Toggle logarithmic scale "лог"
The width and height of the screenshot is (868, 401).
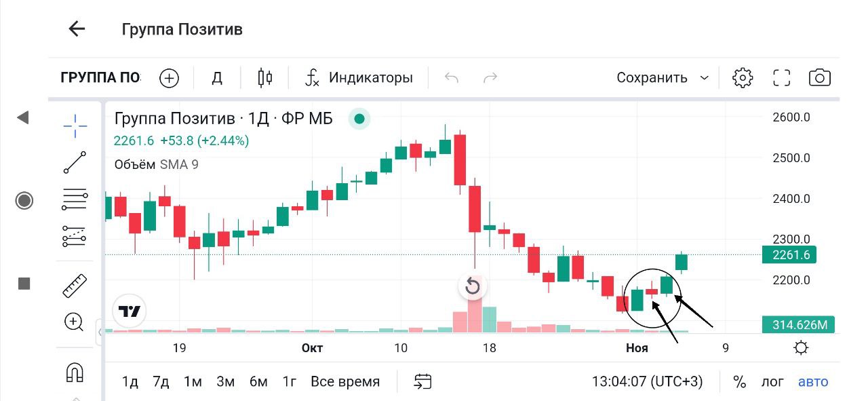(x=772, y=382)
